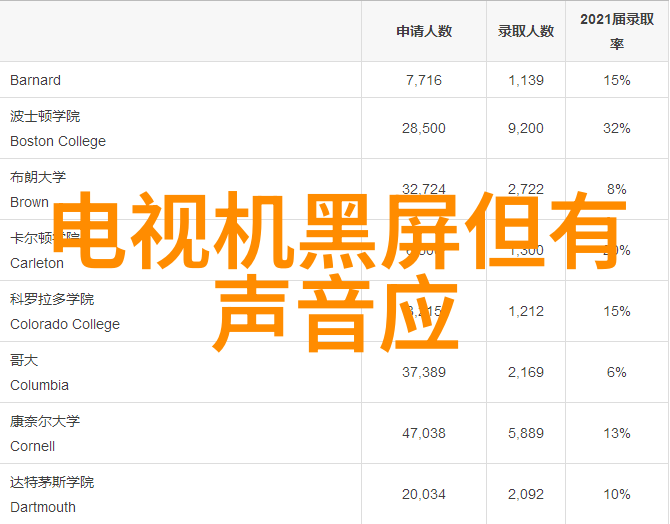Image resolution: width=670 pixels, height=524 pixels.
Task: Click the Barnard school name
Action: 35,80
